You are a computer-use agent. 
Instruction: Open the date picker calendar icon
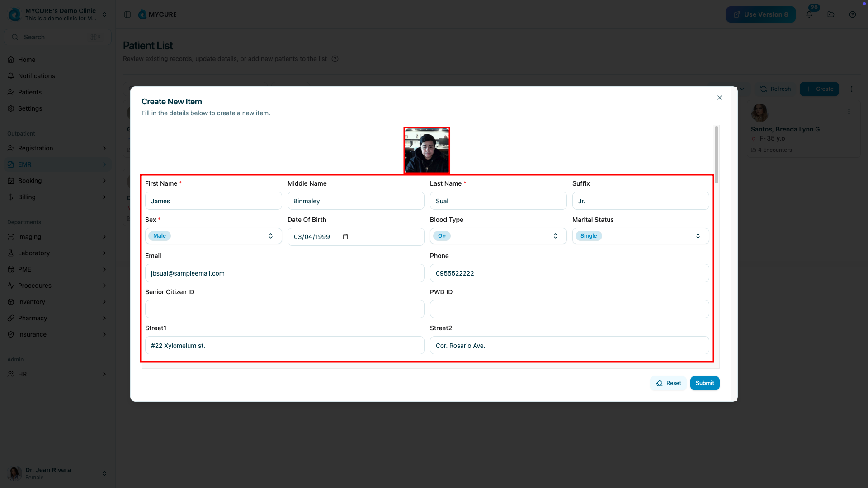pyautogui.click(x=345, y=237)
